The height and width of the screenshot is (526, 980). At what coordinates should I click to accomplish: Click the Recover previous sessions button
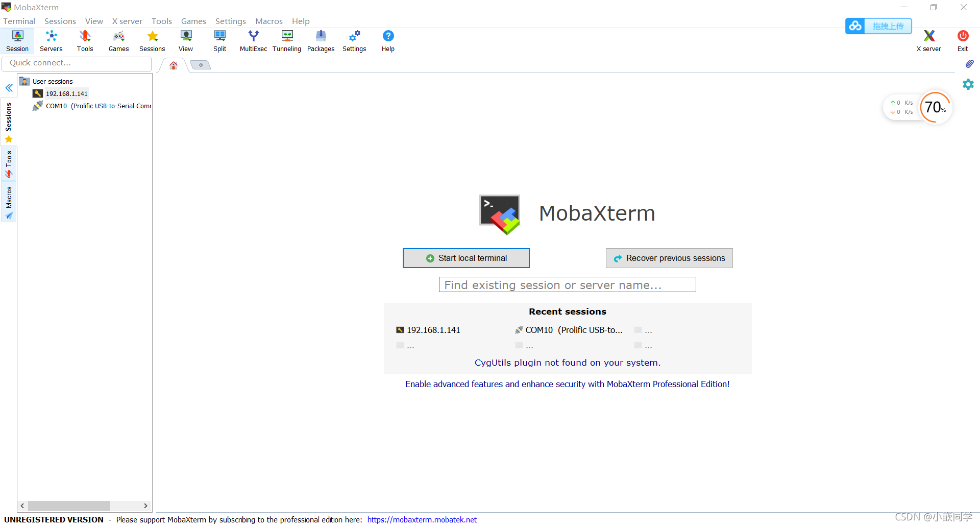[669, 258]
